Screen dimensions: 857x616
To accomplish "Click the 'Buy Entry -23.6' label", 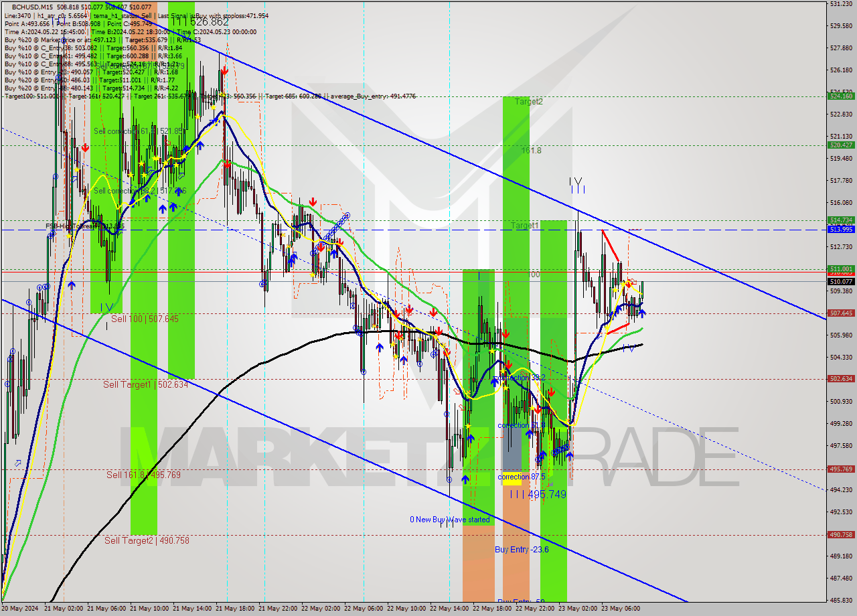I will pos(522,550).
